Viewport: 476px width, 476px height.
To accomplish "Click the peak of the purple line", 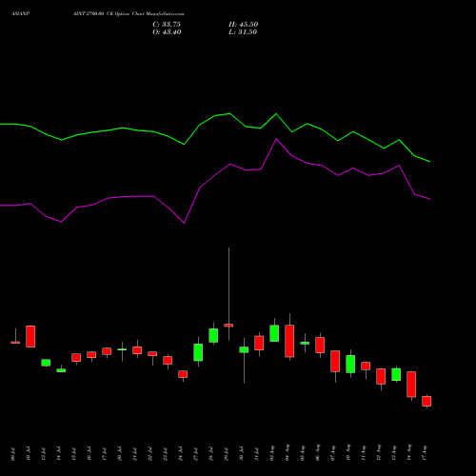I will [276, 139].
